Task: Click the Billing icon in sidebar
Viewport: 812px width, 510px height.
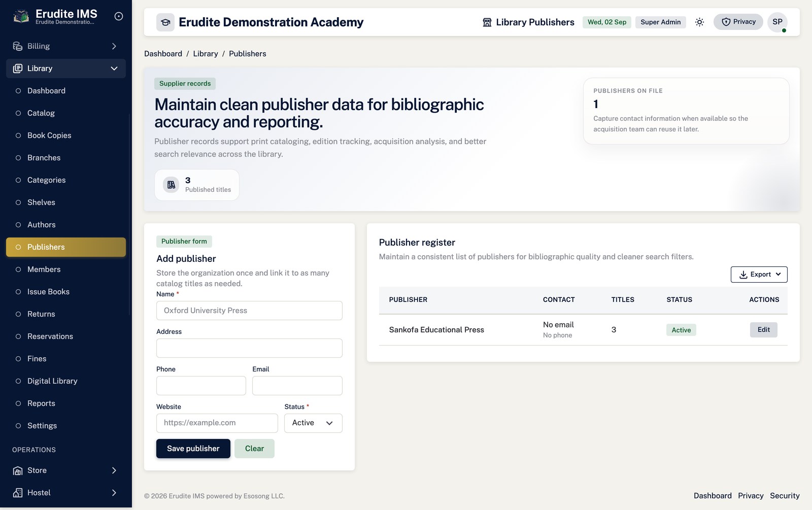Action: (18, 46)
